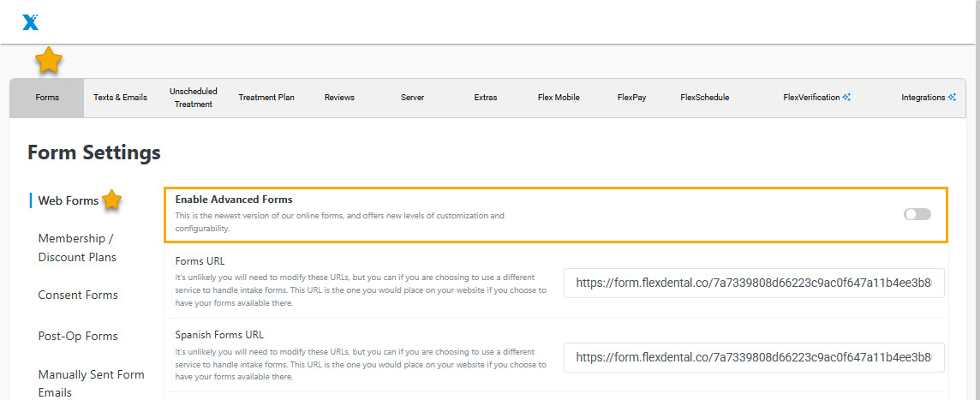Click the Forms URL label
Viewport: 980px width, 400px height.
(200, 261)
